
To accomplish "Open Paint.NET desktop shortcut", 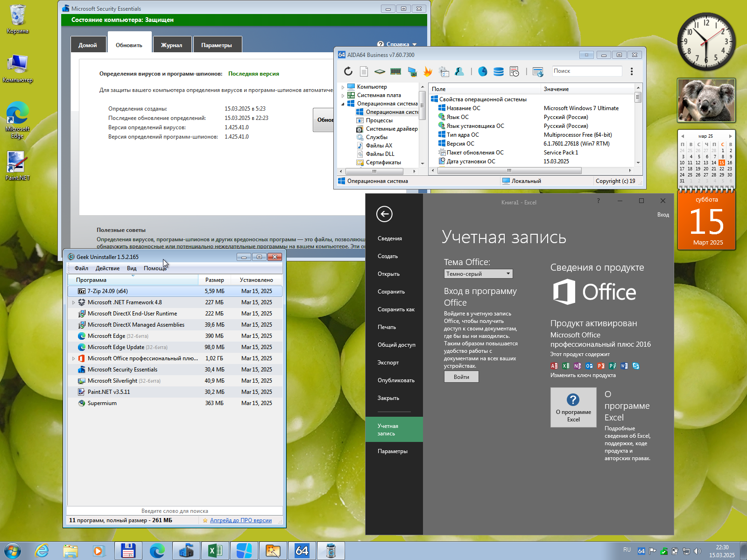I will (18, 166).
